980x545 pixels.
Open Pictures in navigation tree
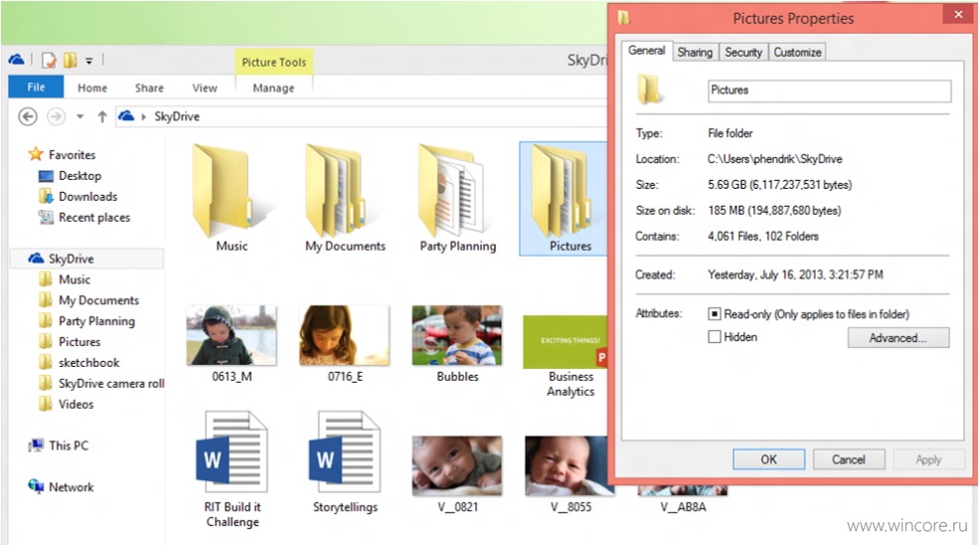70,342
